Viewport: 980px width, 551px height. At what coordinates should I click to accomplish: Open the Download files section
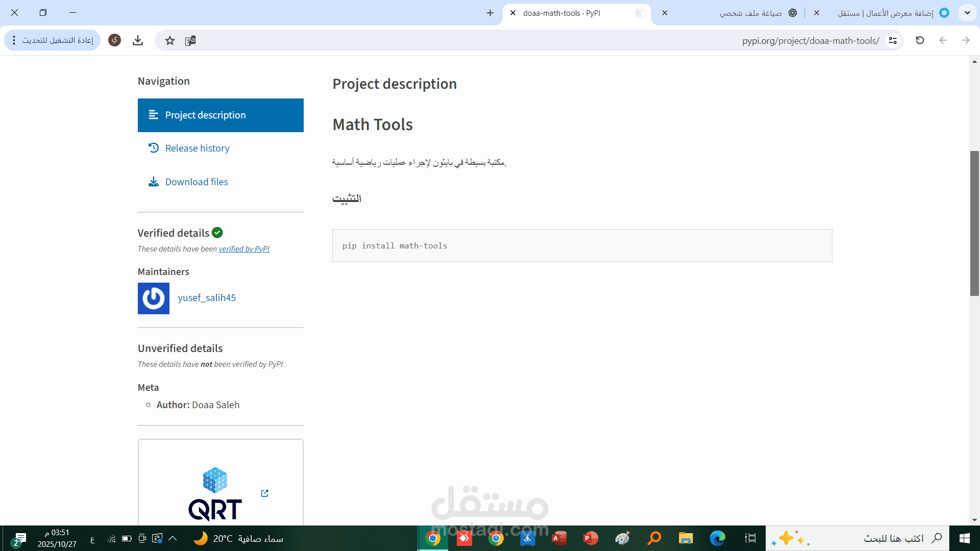pos(197,182)
